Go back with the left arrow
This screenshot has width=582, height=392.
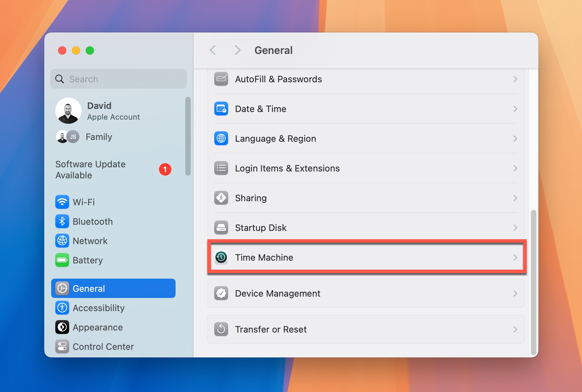pyautogui.click(x=213, y=50)
